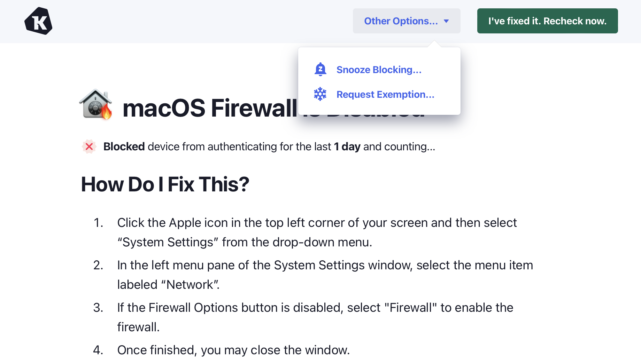The image size is (641, 364).
Task: Click the Other Options label text
Action: pyautogui.click(x=401, y=21)
